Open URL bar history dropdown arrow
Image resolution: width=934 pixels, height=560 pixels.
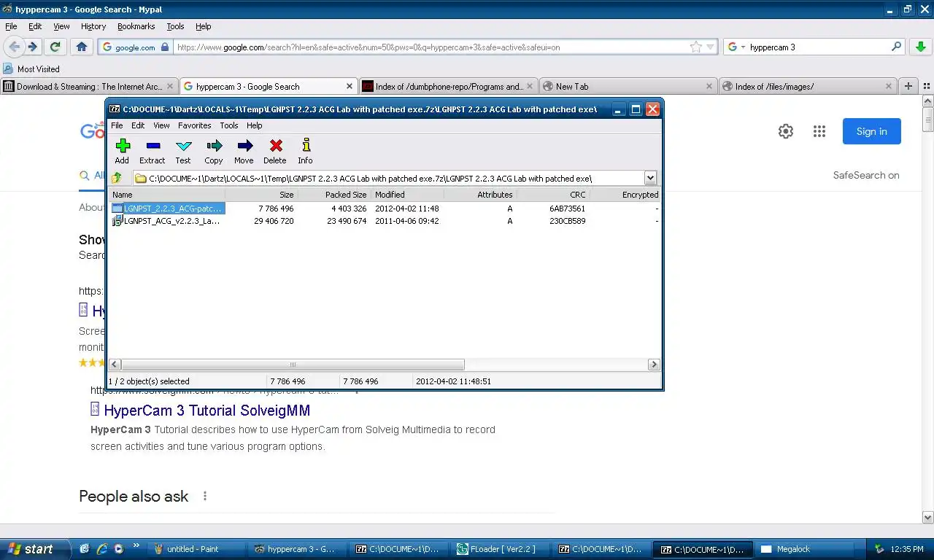click(x=711, y=47)
